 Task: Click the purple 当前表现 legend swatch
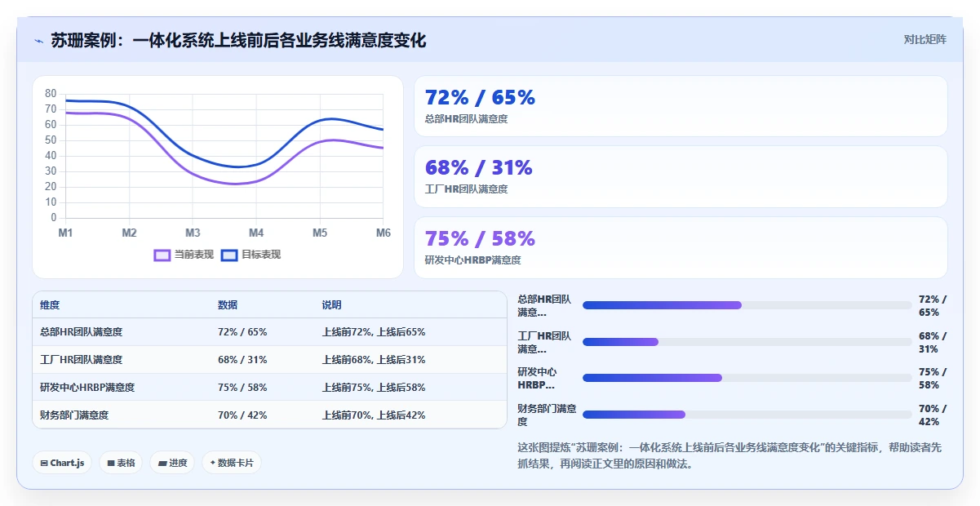pos(162,255)
